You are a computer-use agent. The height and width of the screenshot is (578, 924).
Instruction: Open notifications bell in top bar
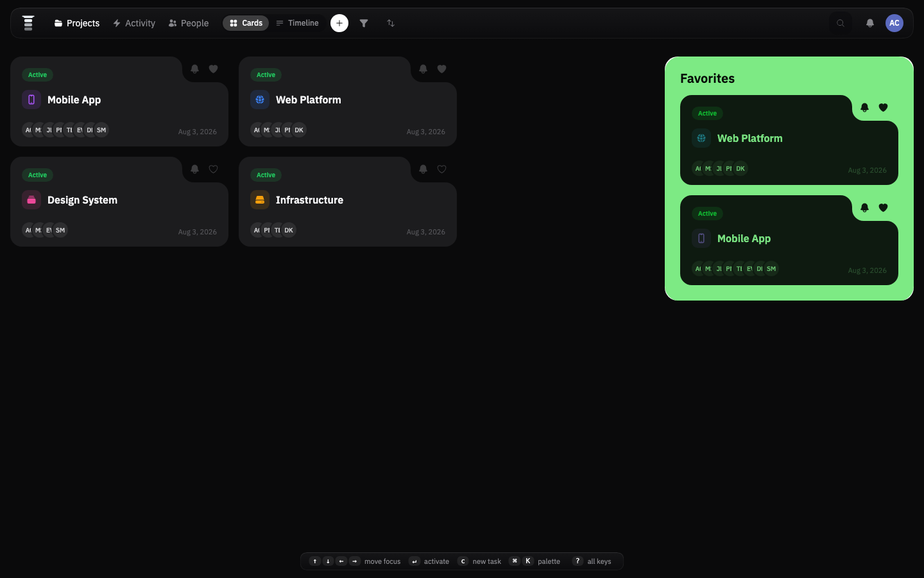[x=870, y=23]
